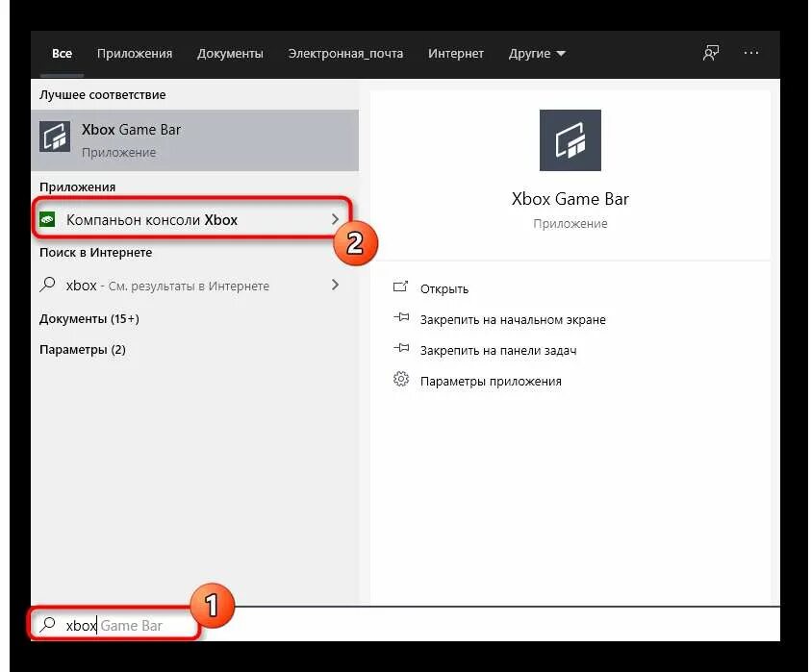Expand the Другие dropdown
Image resolution: width=811 pixels, height=672 pixels.
point(537,53)
